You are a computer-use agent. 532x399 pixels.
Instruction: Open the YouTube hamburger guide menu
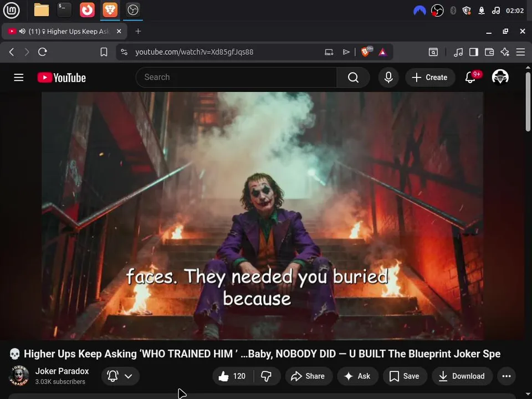[19, 78]
